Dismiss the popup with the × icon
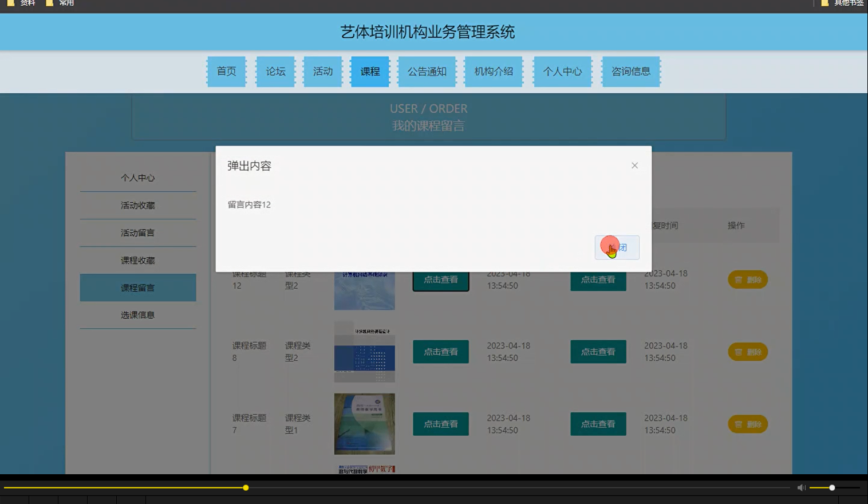868x504 pixels. pyautogui.click(x=634, y=165)
